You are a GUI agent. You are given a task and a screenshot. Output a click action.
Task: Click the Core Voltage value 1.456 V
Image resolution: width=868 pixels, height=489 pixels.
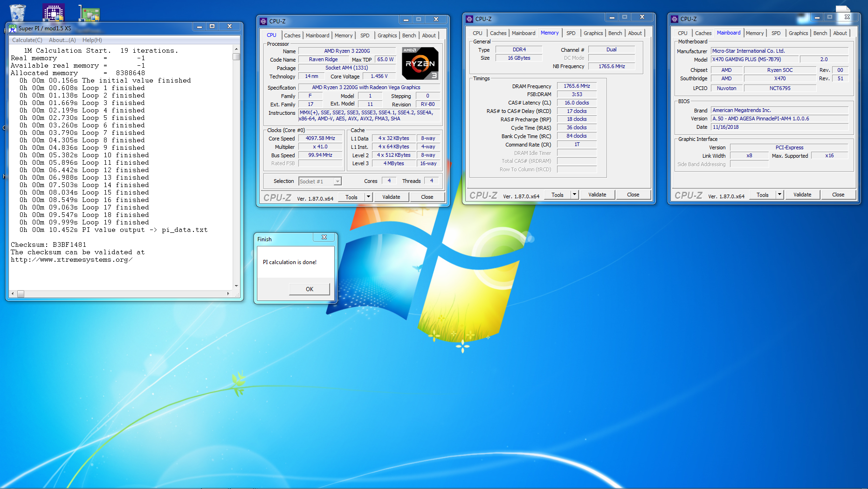tap(379, 77)
